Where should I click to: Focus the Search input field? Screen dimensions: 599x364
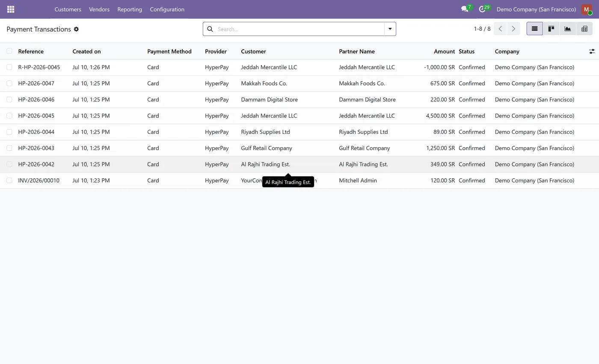click(x=299, y=29)
